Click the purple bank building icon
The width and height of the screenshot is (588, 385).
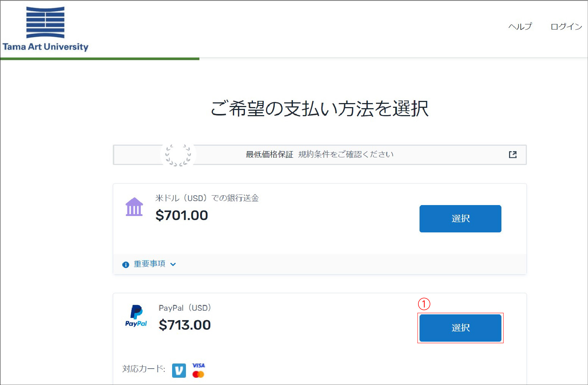134,207
